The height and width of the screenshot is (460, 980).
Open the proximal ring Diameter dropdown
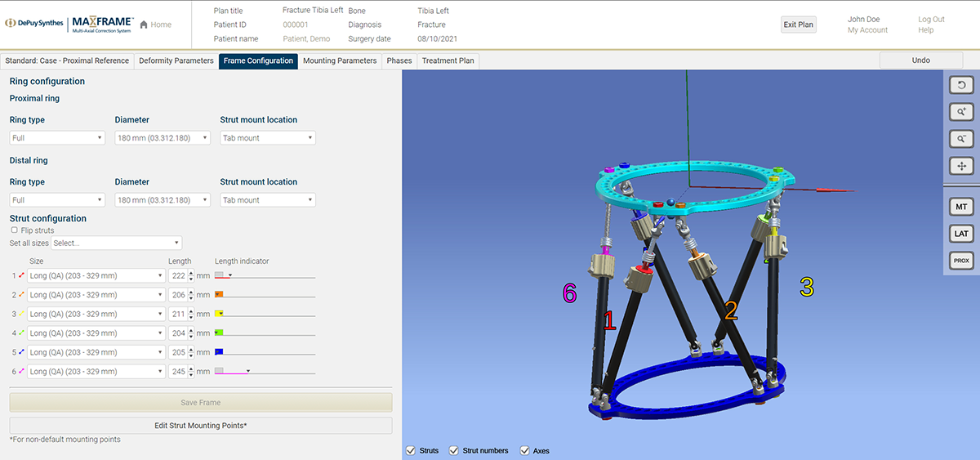[x=163, y=138]
